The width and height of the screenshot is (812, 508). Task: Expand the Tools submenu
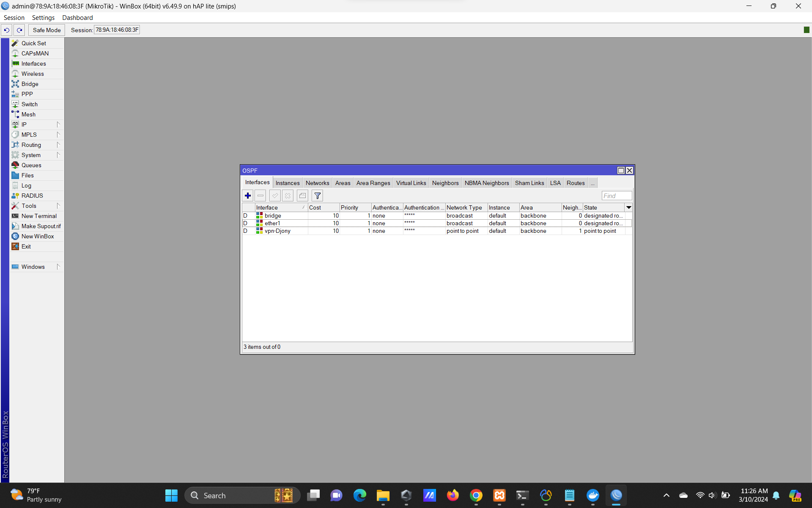click(x=37, y=206)
